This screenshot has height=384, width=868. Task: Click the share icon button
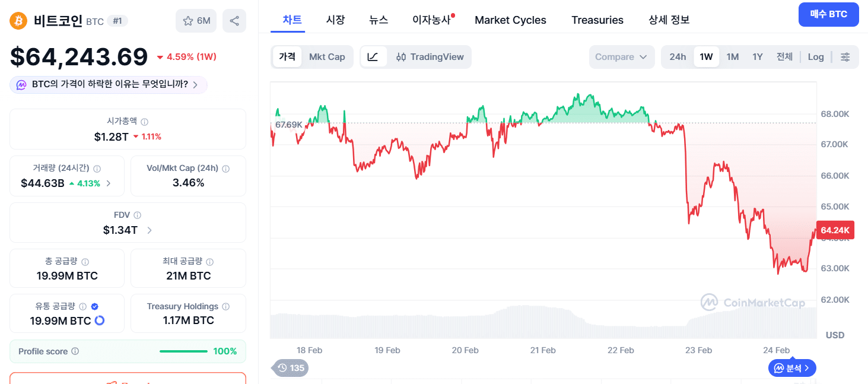pos(234,21)
